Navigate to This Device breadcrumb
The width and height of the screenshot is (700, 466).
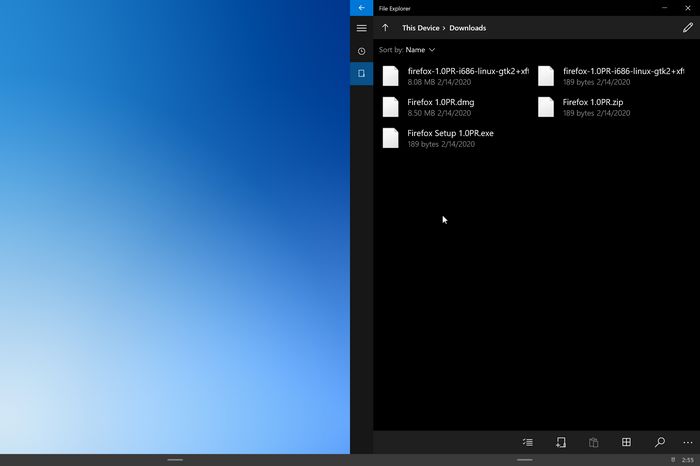click(421, 28)
